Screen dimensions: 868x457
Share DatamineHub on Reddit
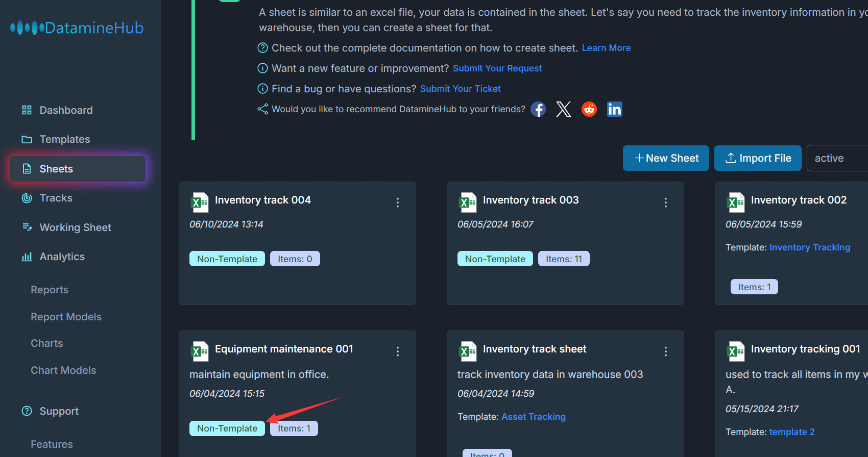[x=589, y=109]
